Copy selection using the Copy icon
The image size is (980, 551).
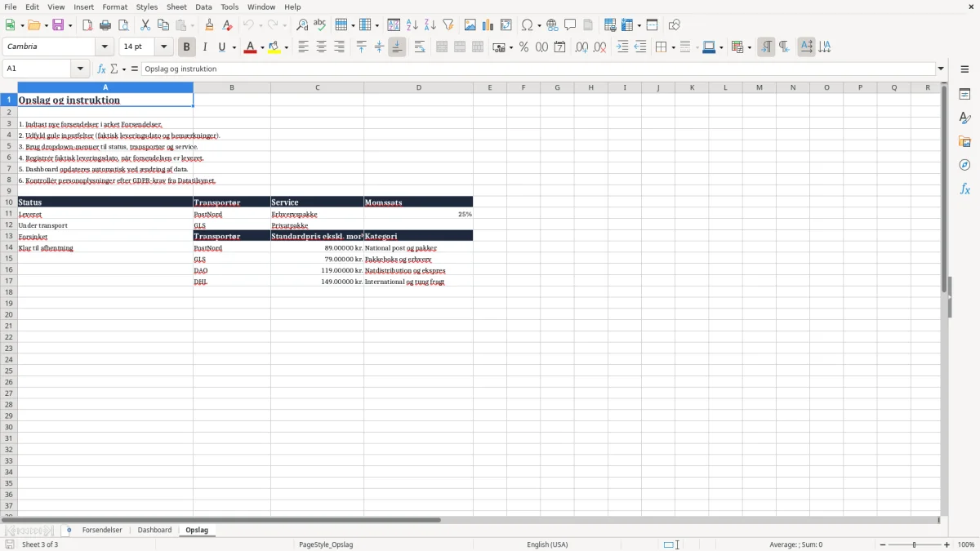coord(163,25)
